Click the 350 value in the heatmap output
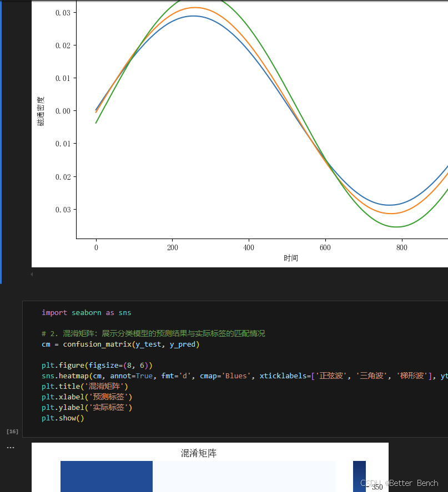The image size is (448, 492). click(377, 488)
